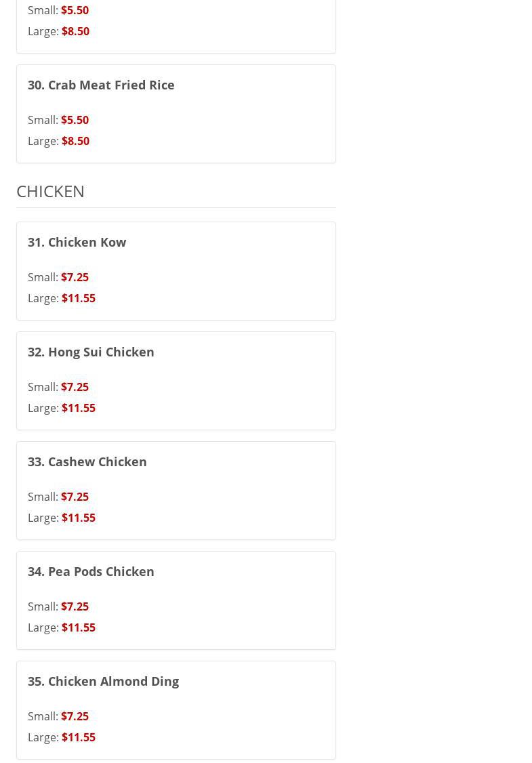Select Small $7.25 for Cashew Chicken

58,497
